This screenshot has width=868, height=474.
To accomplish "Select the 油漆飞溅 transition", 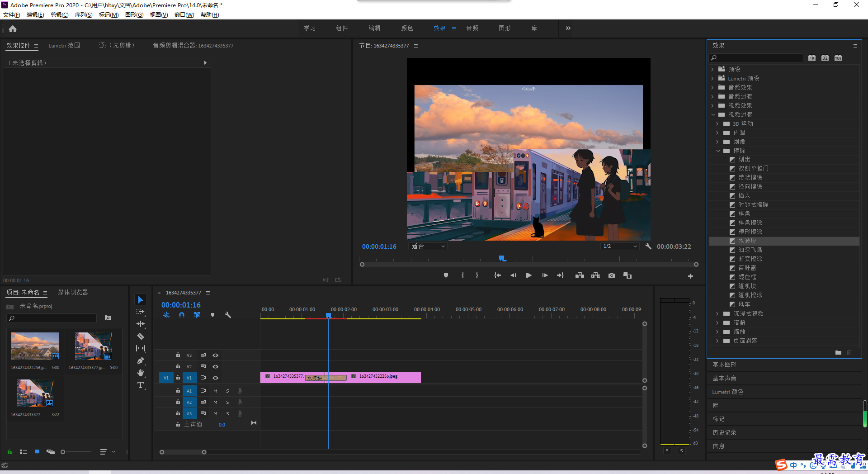I will (x=750, y=250).
